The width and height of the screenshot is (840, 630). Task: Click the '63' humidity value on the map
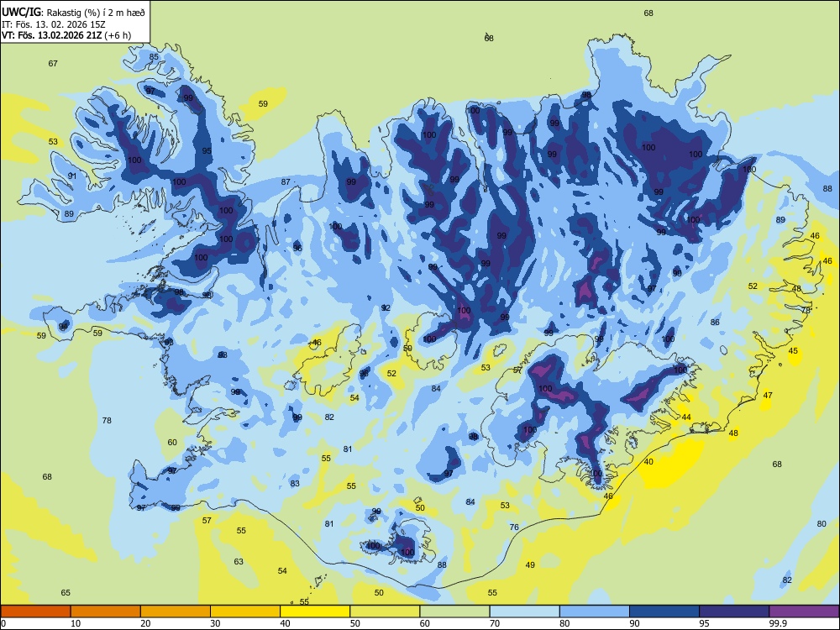click(x=239, y=561)
